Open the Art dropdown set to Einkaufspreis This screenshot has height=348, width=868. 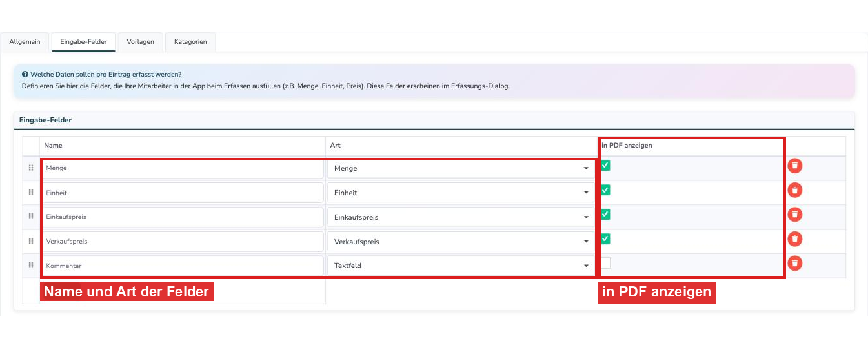[x=461, y=217]
